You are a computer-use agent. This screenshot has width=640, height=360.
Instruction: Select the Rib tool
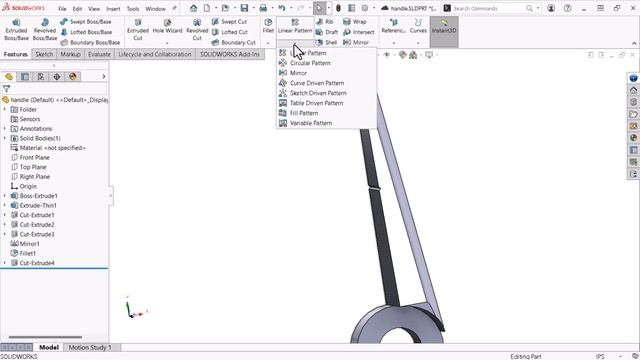tap(324, 22)
